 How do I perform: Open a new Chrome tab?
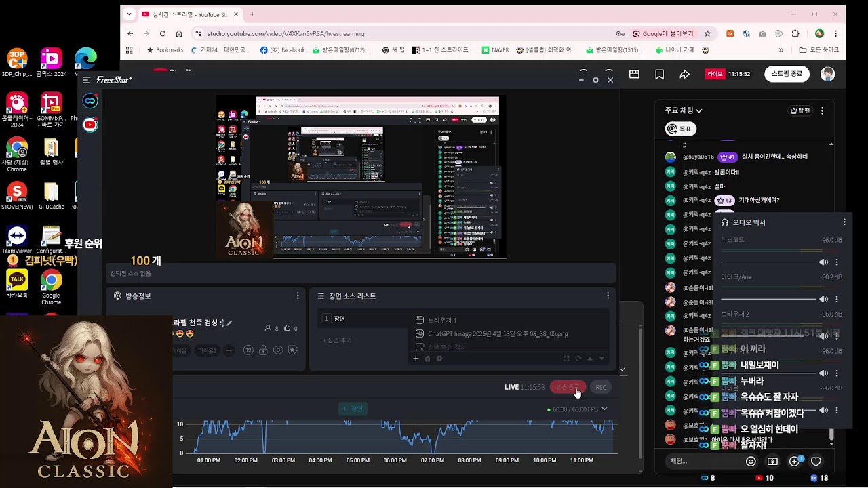(252, 14)
